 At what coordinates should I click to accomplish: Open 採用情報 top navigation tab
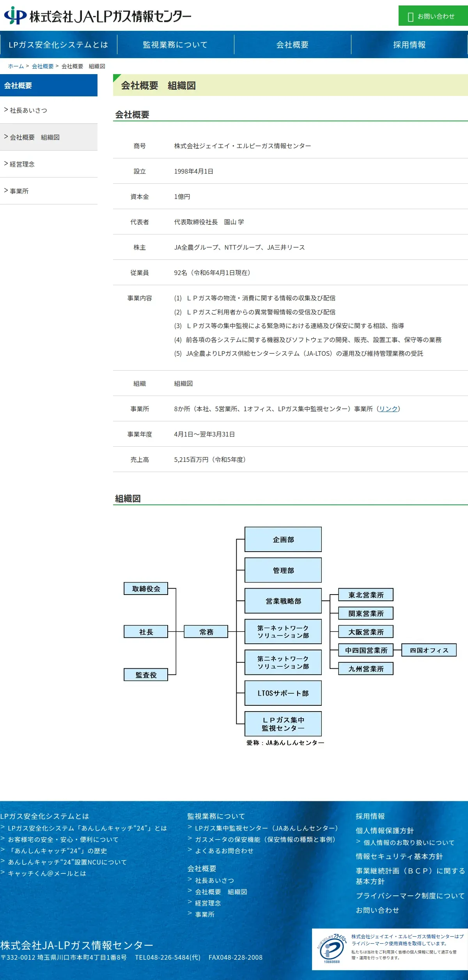(409, 44)
